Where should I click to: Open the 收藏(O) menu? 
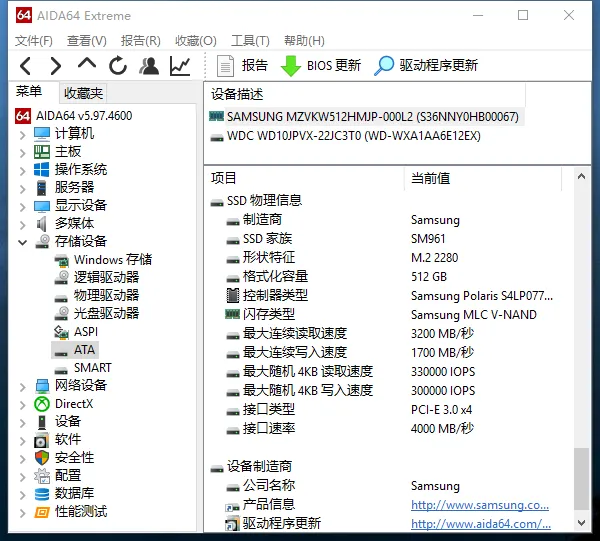click(196, 41)
